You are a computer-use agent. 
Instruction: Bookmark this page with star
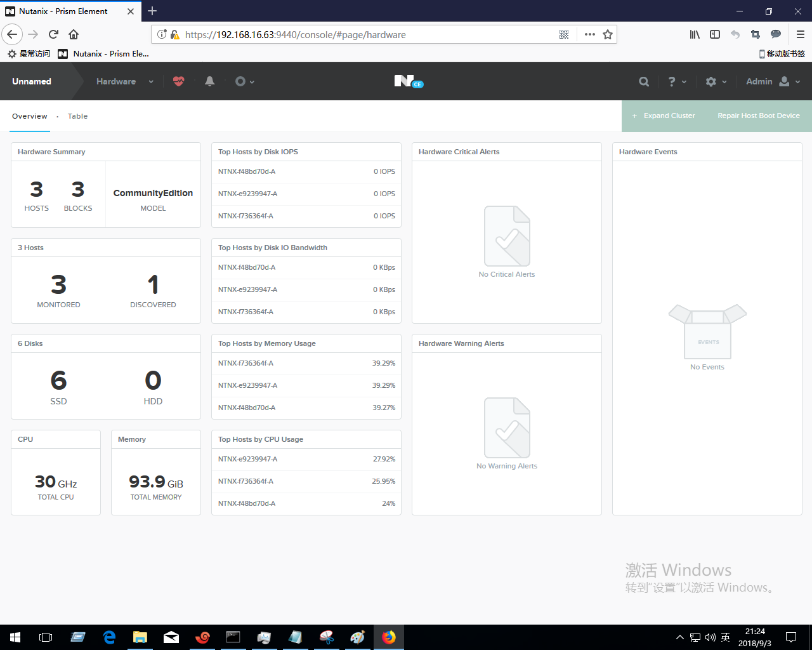pyautogui.click(x=608, y=34)
